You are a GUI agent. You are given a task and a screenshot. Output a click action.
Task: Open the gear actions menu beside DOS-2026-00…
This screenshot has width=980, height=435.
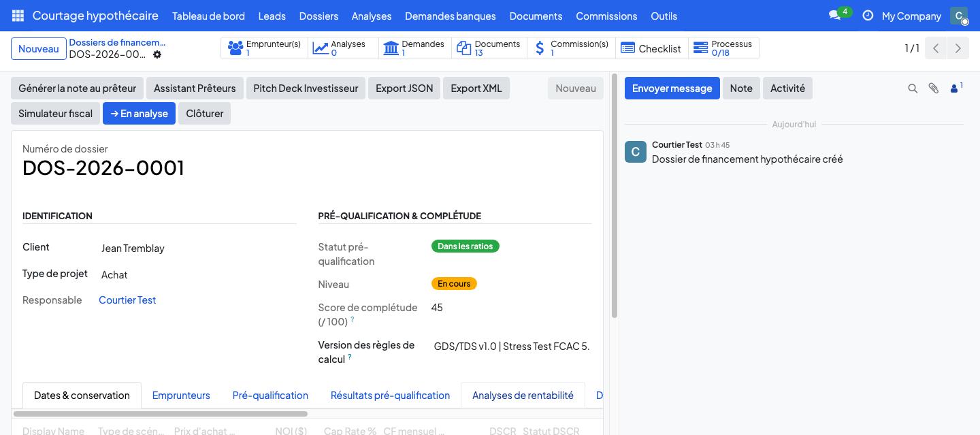(157, 54)
